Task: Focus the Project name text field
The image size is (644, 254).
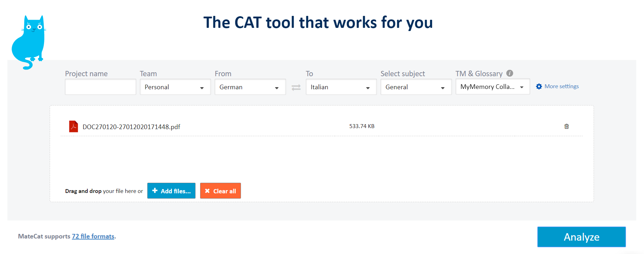Action: [x=100, y=87]
